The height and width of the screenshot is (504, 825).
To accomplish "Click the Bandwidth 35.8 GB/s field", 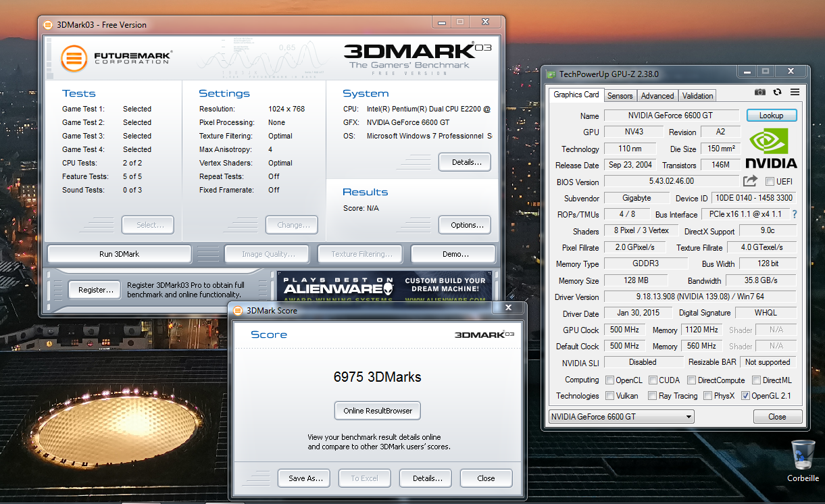I will (x=760, y=280).
